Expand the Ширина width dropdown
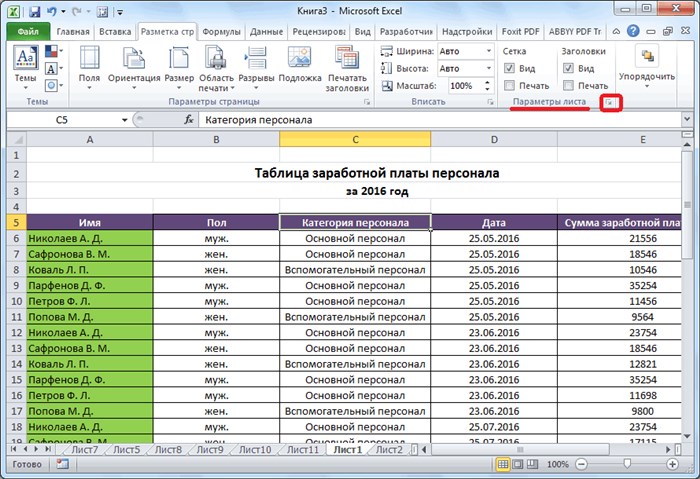 click(x=489, y=51)
